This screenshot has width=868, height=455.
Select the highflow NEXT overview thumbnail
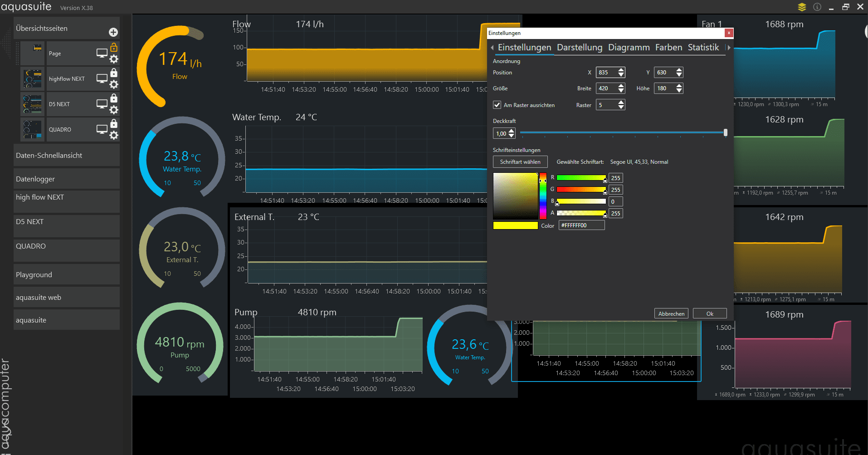pyautogui.click(x=33, y=78)
